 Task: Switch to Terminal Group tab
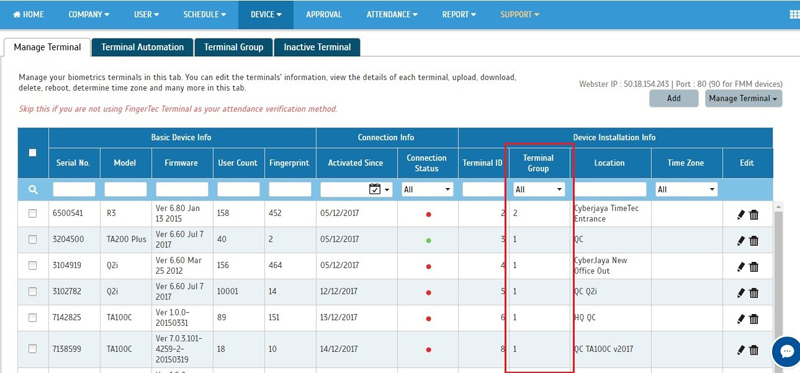234,47
